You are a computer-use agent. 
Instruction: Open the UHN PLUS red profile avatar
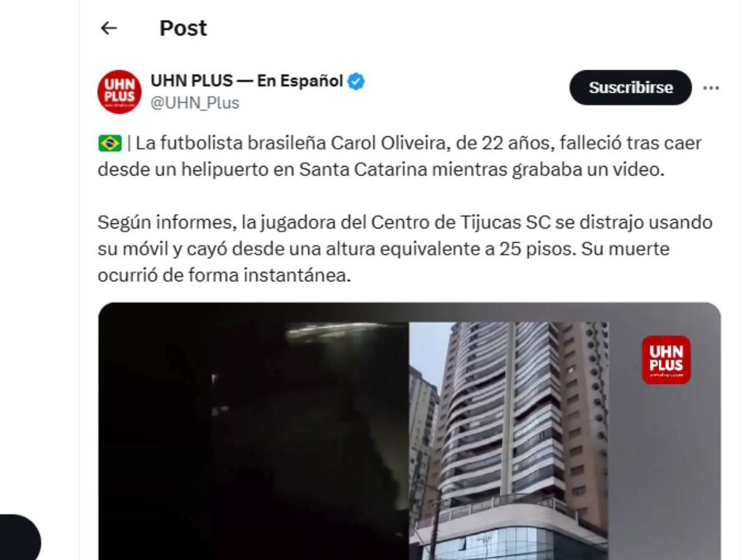[x=120, y=92]
